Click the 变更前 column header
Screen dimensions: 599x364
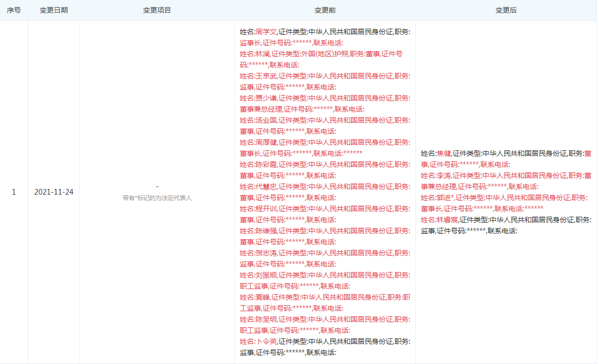click(325, 10)
